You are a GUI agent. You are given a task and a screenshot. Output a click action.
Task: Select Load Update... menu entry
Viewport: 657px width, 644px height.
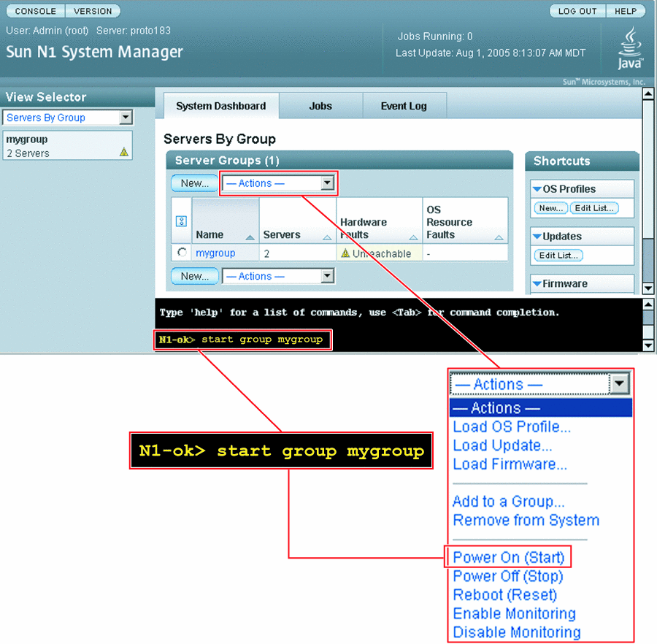click(502, 445)
